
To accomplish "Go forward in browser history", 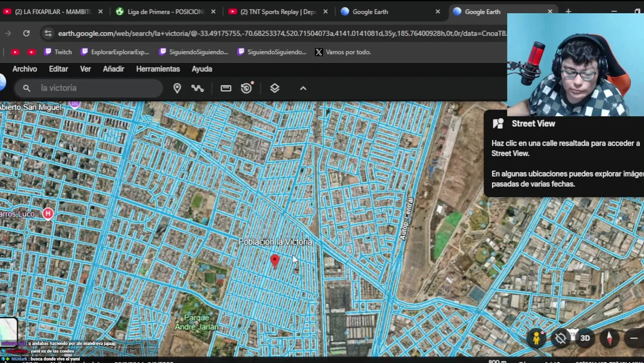I will tap(8, 33).
